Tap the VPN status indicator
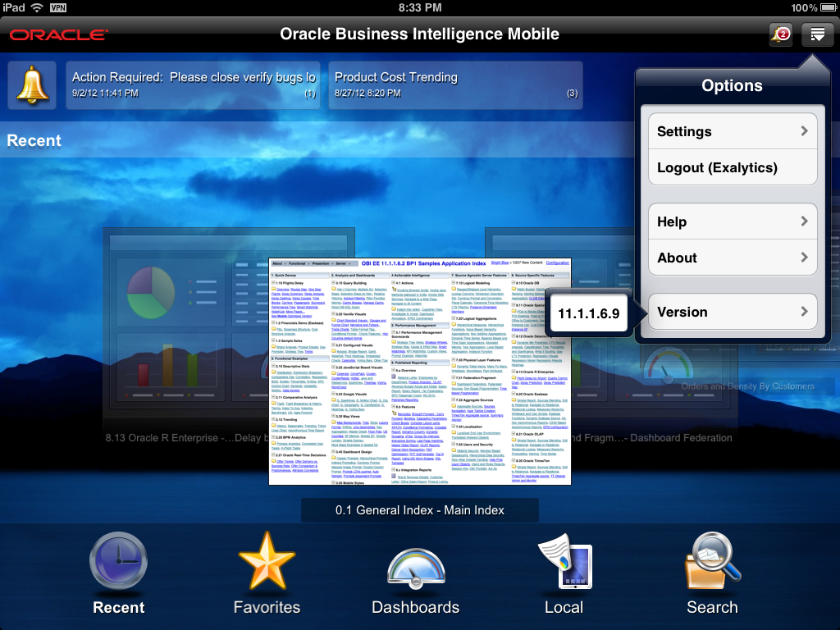Viewport: 840px width, 630px height. point(58,7)
